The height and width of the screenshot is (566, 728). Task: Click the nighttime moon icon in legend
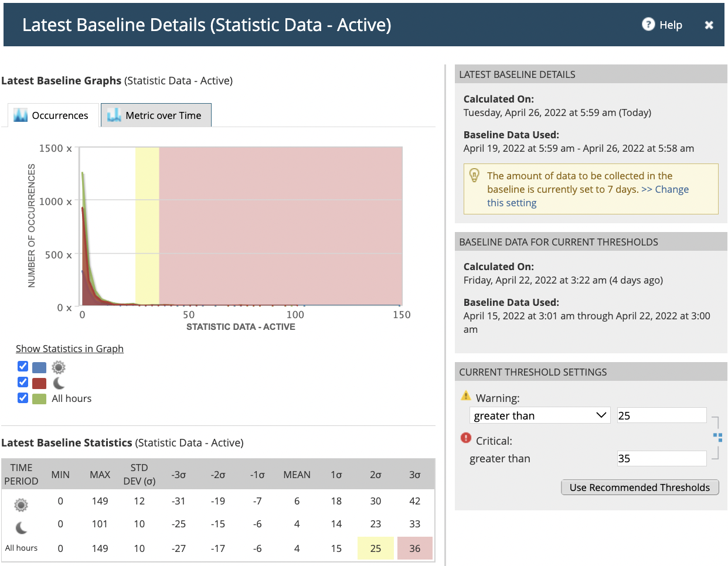(59, 383)
